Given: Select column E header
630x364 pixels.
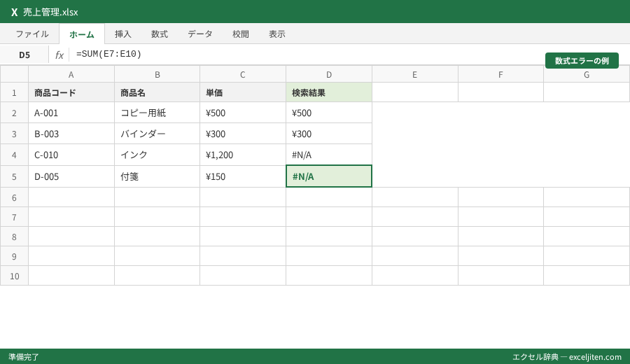Looking at the screenshot, I should pos(415,74).
